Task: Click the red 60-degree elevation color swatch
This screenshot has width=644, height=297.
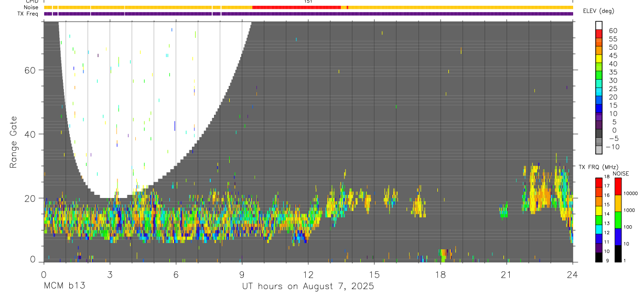Action: [599, 34]
